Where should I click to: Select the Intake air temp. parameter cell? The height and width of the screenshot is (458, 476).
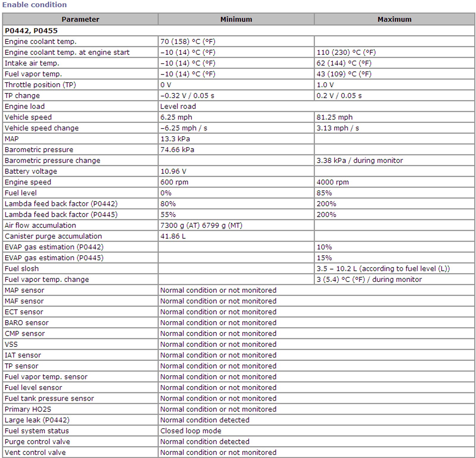32,63
